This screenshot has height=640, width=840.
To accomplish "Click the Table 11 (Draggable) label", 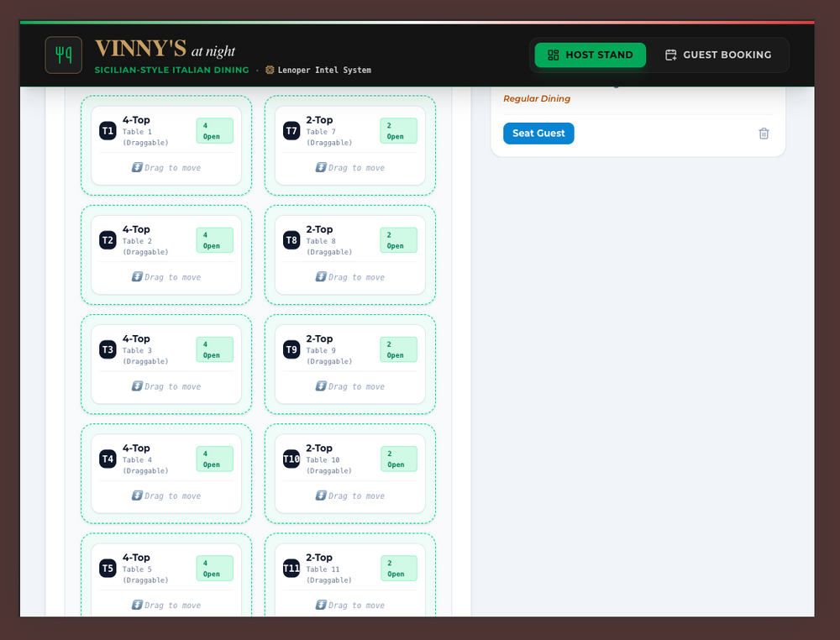I will 329,574.
